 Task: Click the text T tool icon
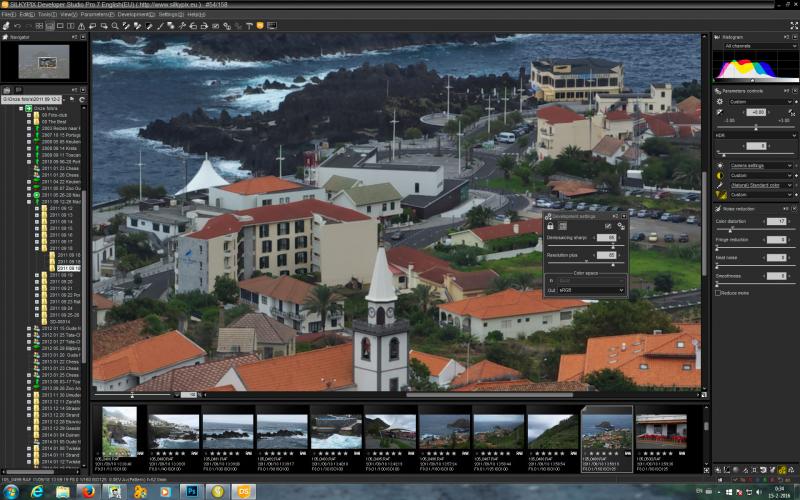pos(249,26)
